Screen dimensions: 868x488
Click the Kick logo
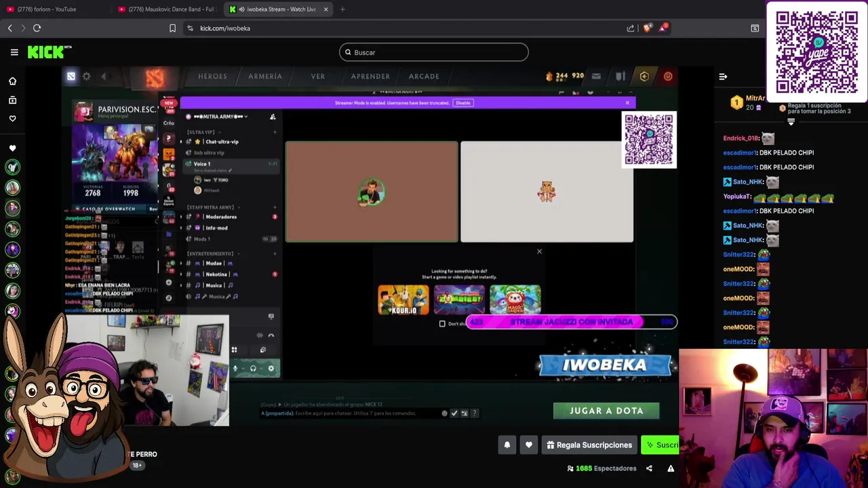click(50, 52)
